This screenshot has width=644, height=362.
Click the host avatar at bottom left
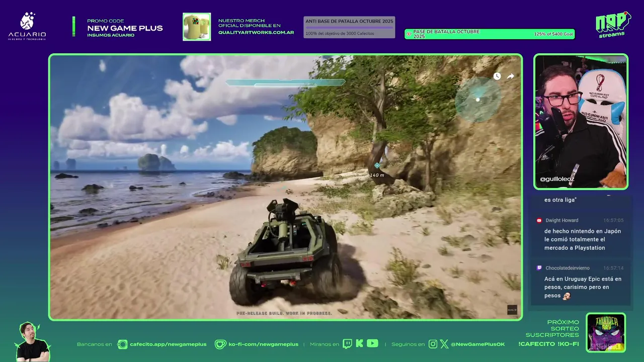pyautogui.click(x=33, y=342)
